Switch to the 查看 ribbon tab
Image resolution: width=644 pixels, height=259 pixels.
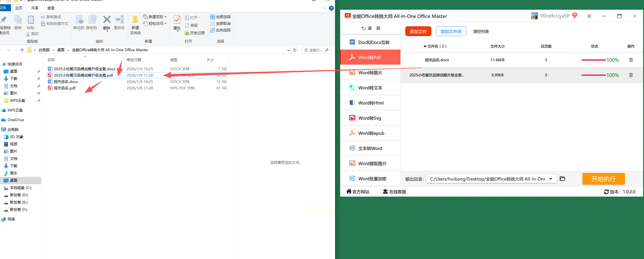click(x=51, y=8)
